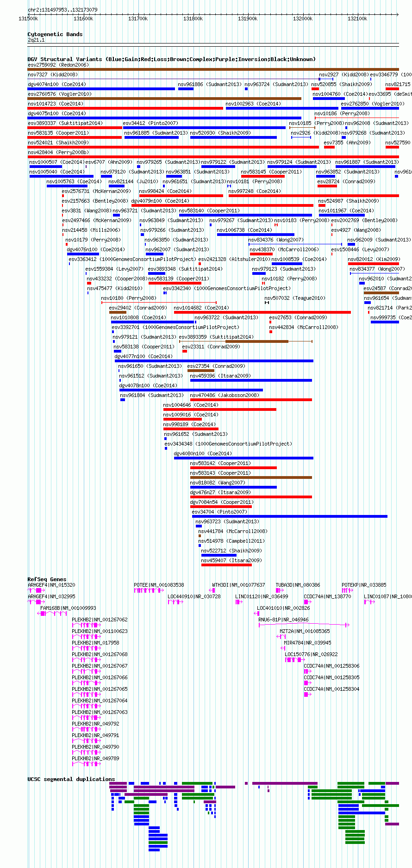Open the Cytogenetic Bands track title
412x868 pixels.
point(55,34)
